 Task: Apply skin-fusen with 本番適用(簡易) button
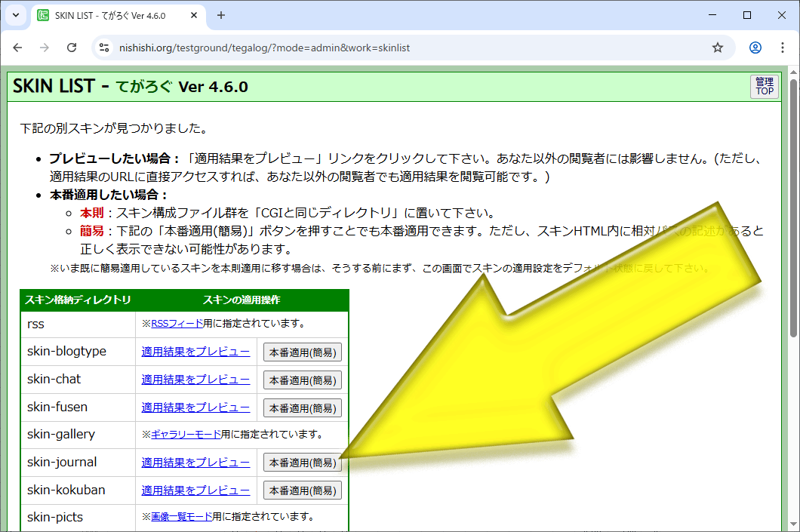click(x=303, y=408)
